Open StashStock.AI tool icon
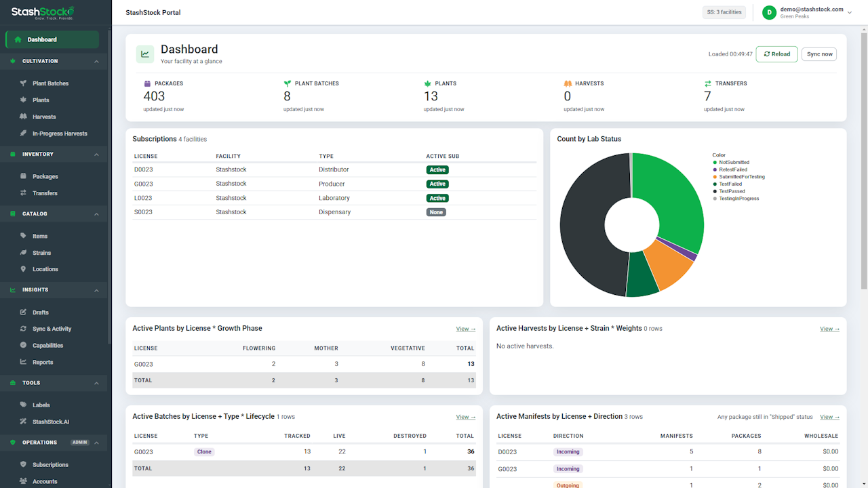 pyautogui.click(x=24, y=422)
